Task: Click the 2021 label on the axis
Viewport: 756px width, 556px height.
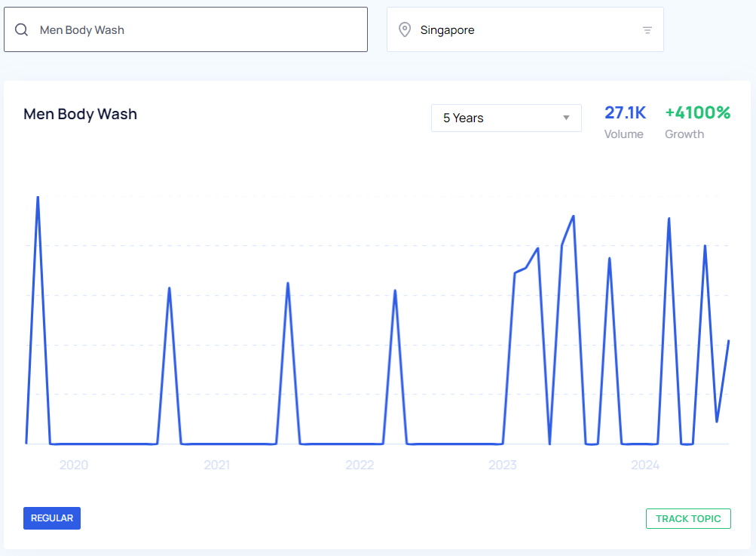Action: pyautogui.click(x=216, y=465)
